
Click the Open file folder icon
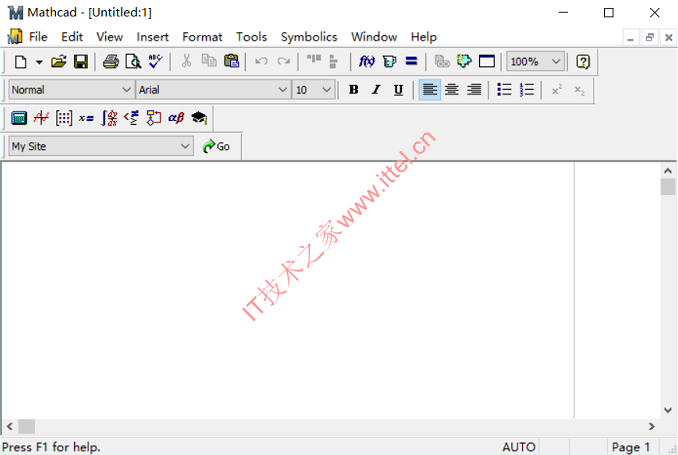tap(58, 61)
